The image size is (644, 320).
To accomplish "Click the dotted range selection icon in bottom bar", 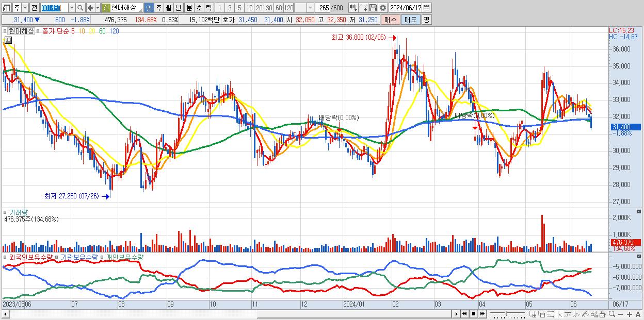I will pos(550,314).
